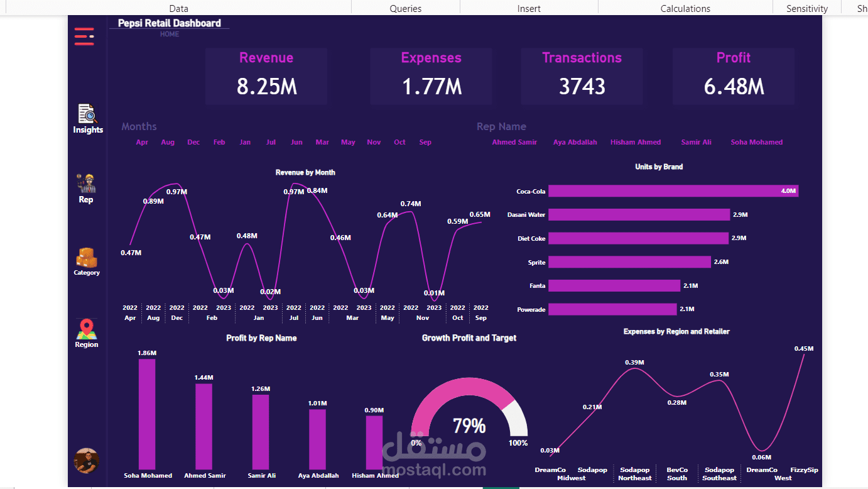Click the Revenue 8.25M card
The image size is (868, 489).
pyautogui.click(x=266, y=76)
